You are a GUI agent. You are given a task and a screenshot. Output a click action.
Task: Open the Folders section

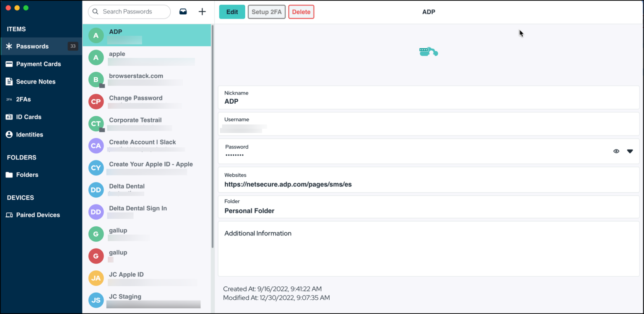tap(27, 175)
